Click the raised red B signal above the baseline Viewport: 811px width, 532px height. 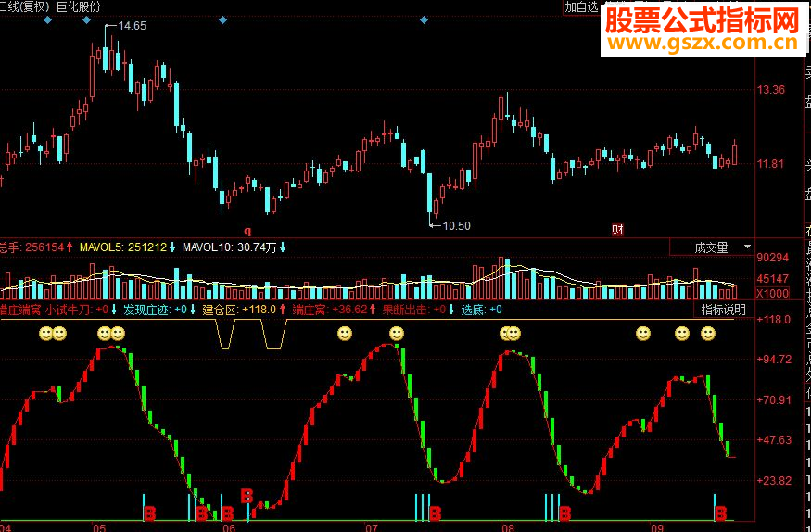pyautogui.click(x=247, y=496)
